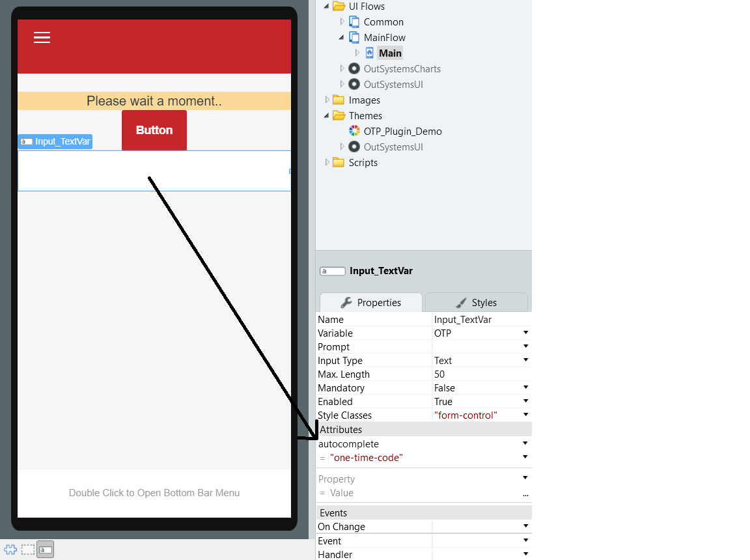The image size is (750, 560).
Task: Open the Variable dropdown showing OTP
Action: pos(525,333)
